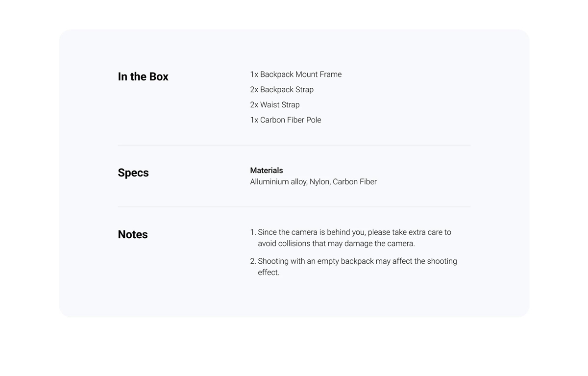
Task: Click "Alluminium alloy" in the materials list
Action: click(278, 182)
